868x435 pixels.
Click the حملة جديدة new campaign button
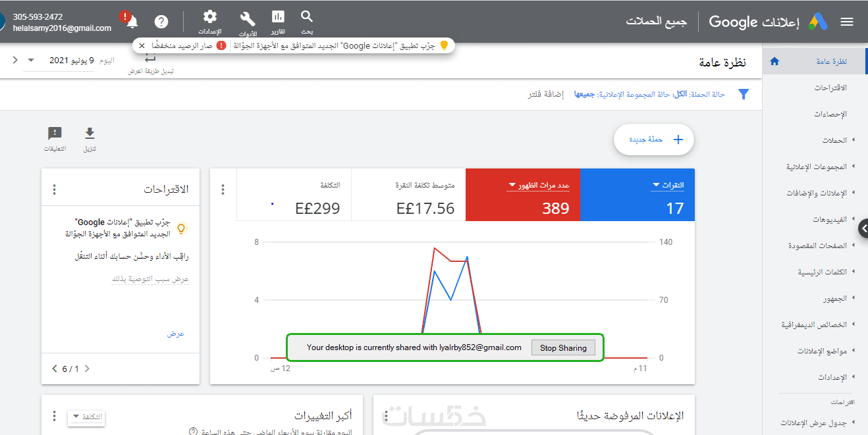point(654,140)
